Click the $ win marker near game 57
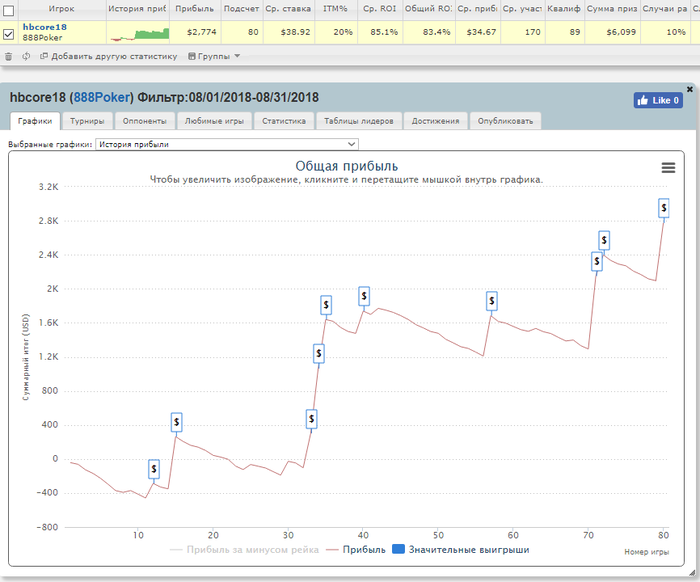The height and width of the screenshot is (582, 700). click(492, 301)
